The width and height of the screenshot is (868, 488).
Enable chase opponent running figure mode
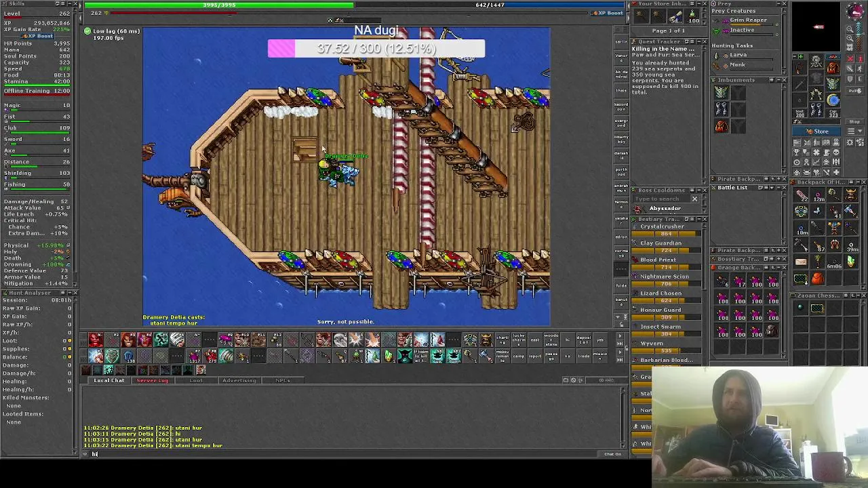pyautogui.click(x=859, y=68)
